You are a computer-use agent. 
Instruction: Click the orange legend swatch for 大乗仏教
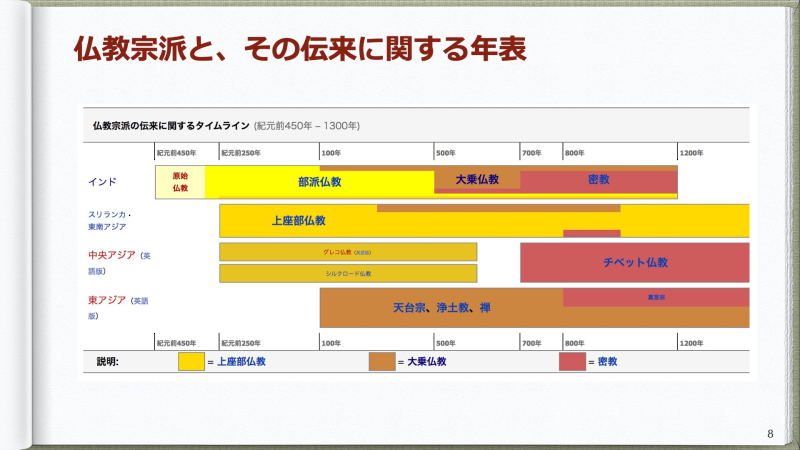tap(382, 362)
